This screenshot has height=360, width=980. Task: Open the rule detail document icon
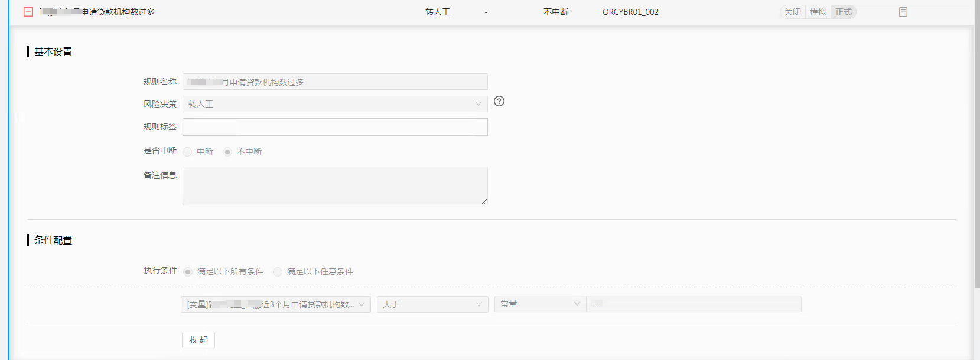pos(903,12)
